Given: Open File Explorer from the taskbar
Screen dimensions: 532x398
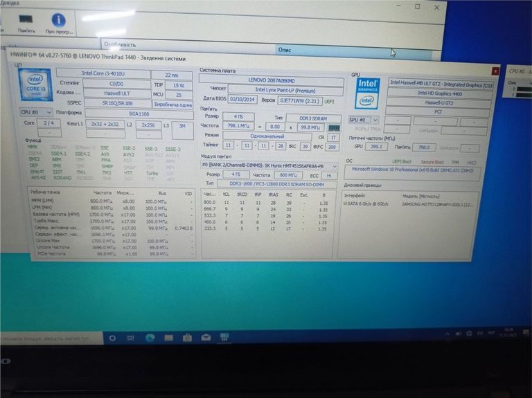Looking at the screenshot, I should click(168, 338).
